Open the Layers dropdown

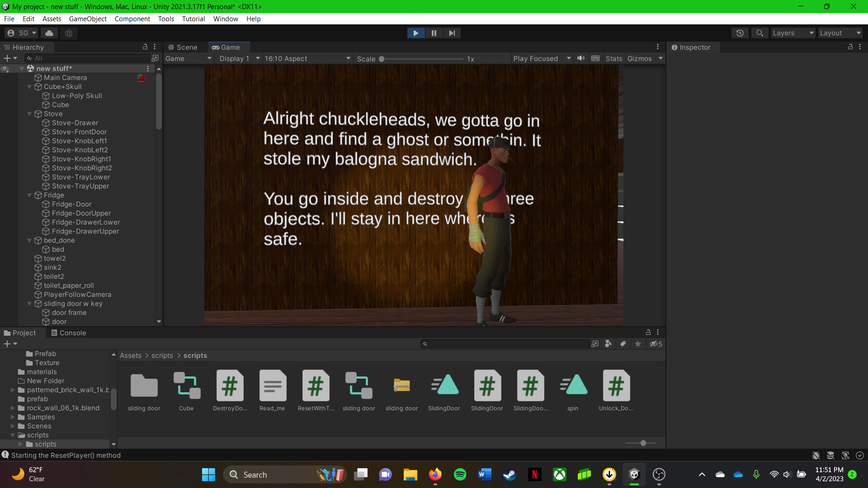click(793, 33)
